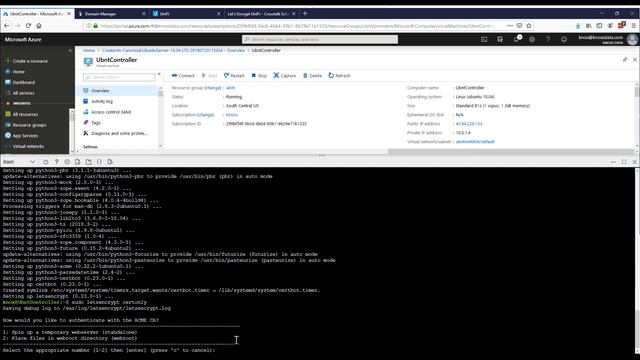This screenshot has height=360, width=640.
Task: Open All services in the sidebar
Action: [23, 93]
